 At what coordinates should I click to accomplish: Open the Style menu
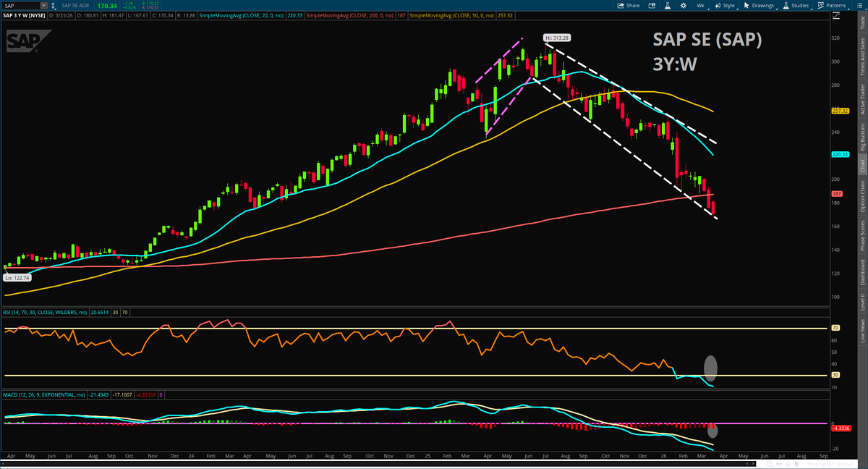[x=724, y=5]
